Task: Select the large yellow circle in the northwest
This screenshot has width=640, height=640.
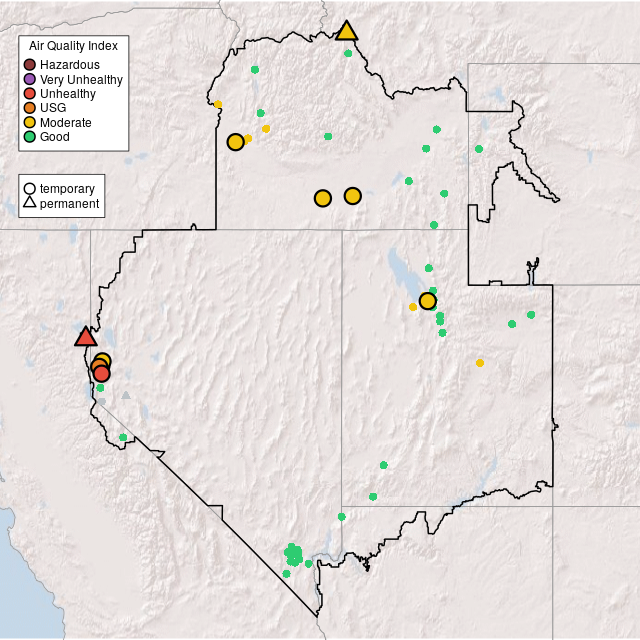Action: [x=235, y=142]
